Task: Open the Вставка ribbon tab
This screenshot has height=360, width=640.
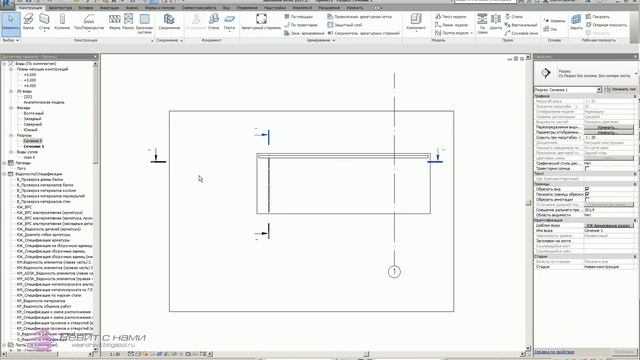Action: [85, 8]
